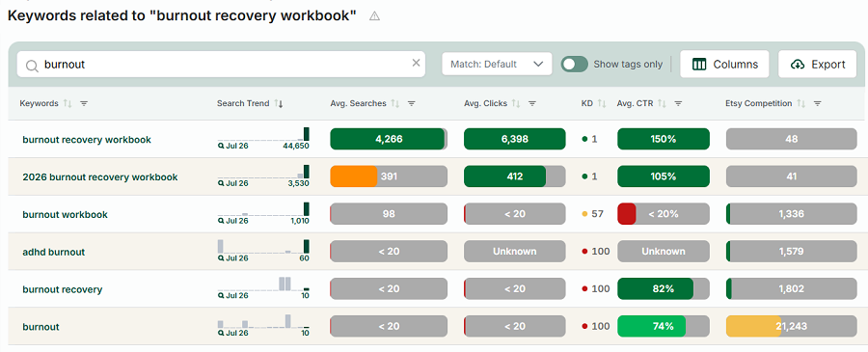Screen dimensions: 868x352
Task: Click the KD value 1 in burnout recovery workbook row
Action: coord(594,139)
